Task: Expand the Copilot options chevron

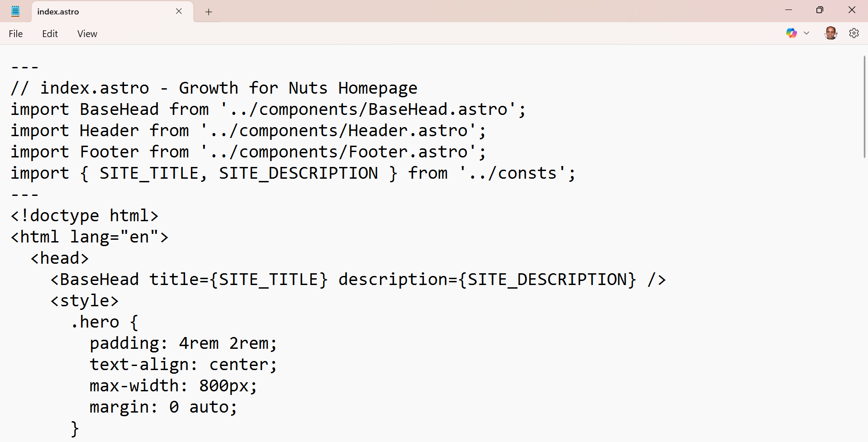Action: tap(807, 33)
